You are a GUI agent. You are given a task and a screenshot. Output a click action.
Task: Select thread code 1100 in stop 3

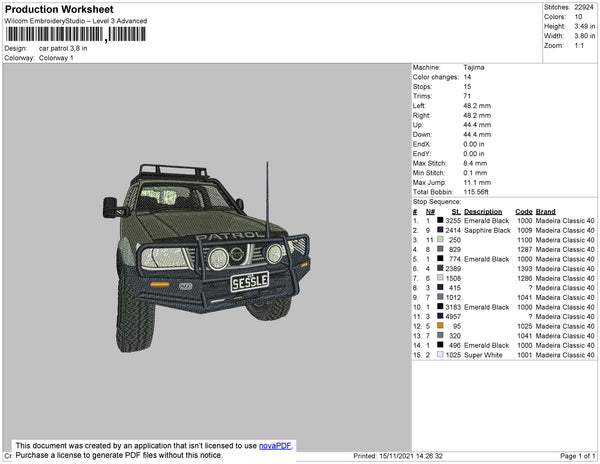coord(525,240)
